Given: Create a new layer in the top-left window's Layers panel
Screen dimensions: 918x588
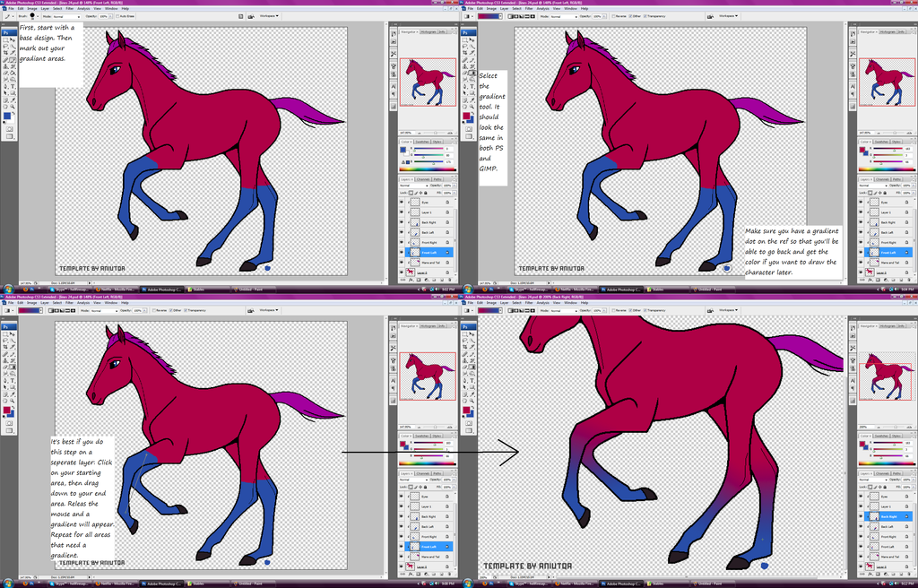Looking at the screenshot, I should coord(443,280).
